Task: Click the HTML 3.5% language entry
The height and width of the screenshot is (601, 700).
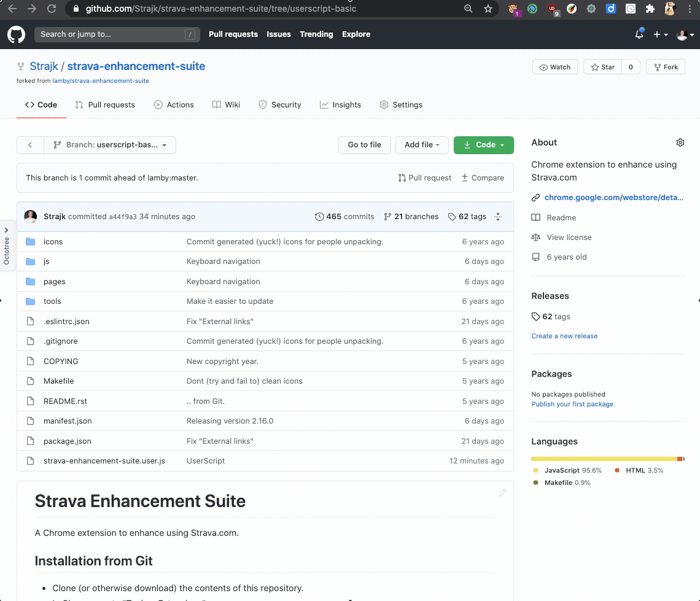Action: [639, 470]
